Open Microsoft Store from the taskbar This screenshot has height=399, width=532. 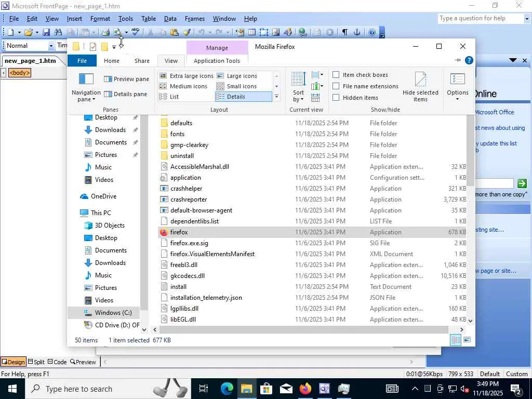click(267, 389)
